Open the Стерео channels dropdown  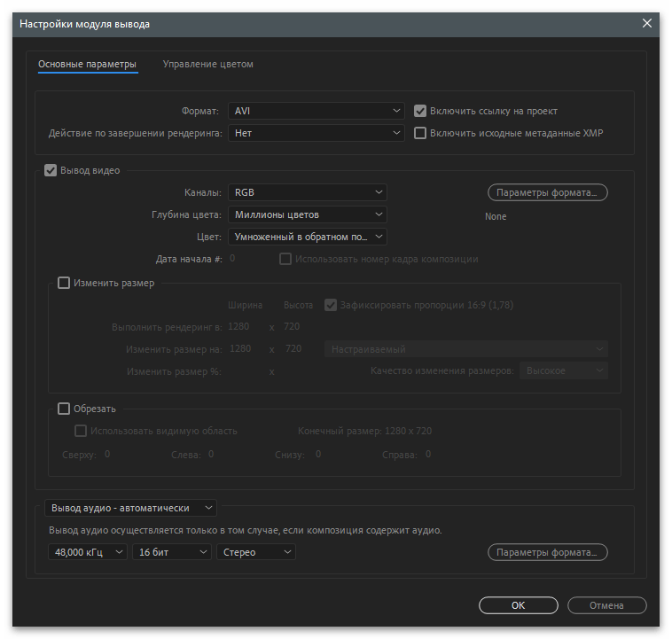click(x=256, y=552)
